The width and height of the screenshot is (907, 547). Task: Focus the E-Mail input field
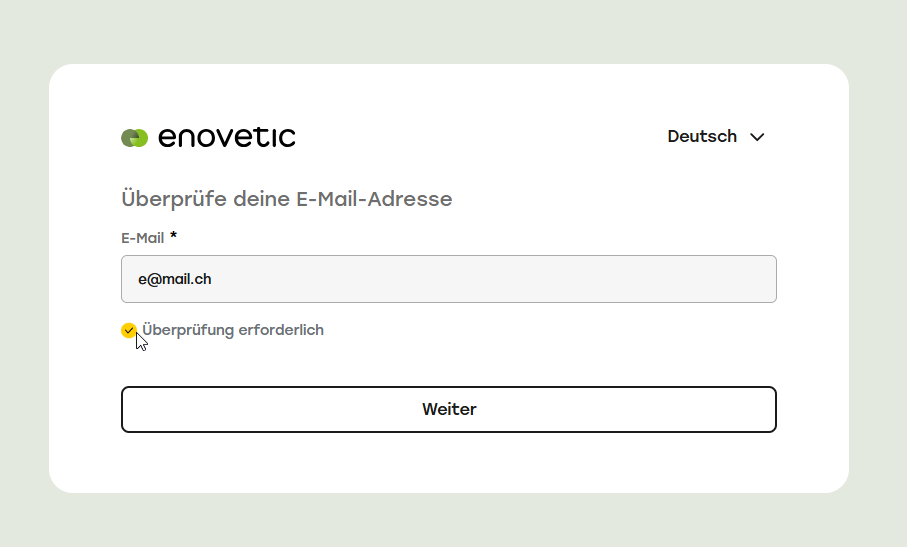tap(449, 279)
